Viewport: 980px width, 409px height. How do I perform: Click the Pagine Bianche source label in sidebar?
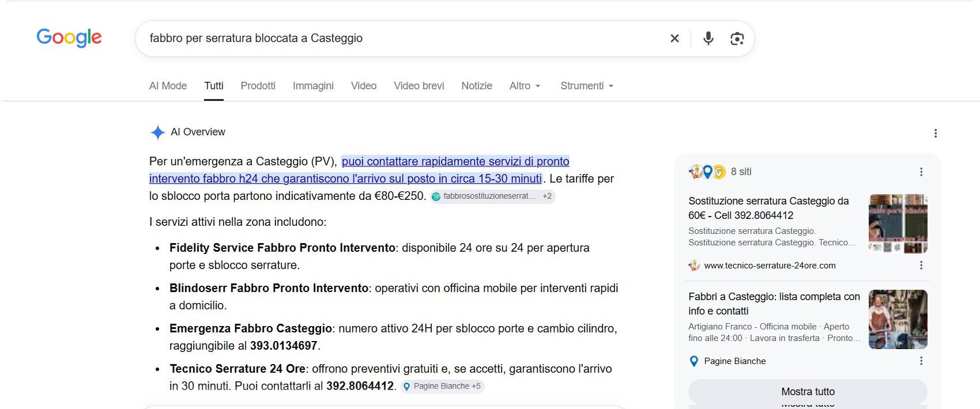coord(735,361)
